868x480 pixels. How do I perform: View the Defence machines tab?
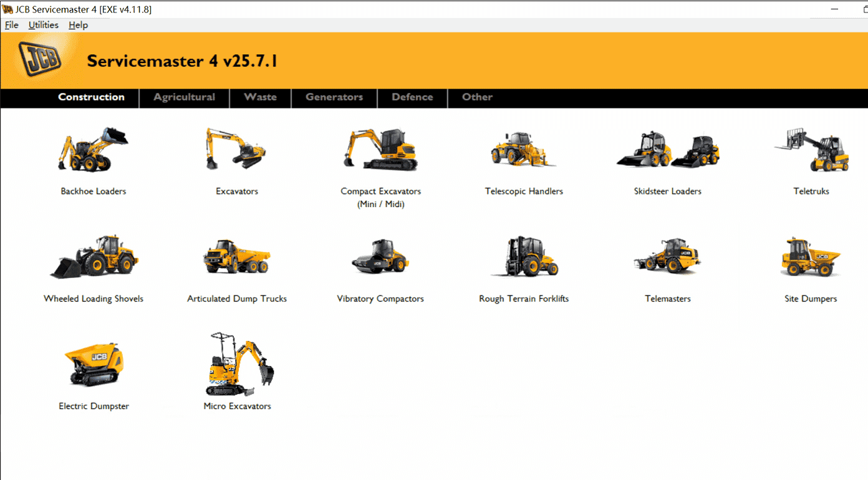412,98
